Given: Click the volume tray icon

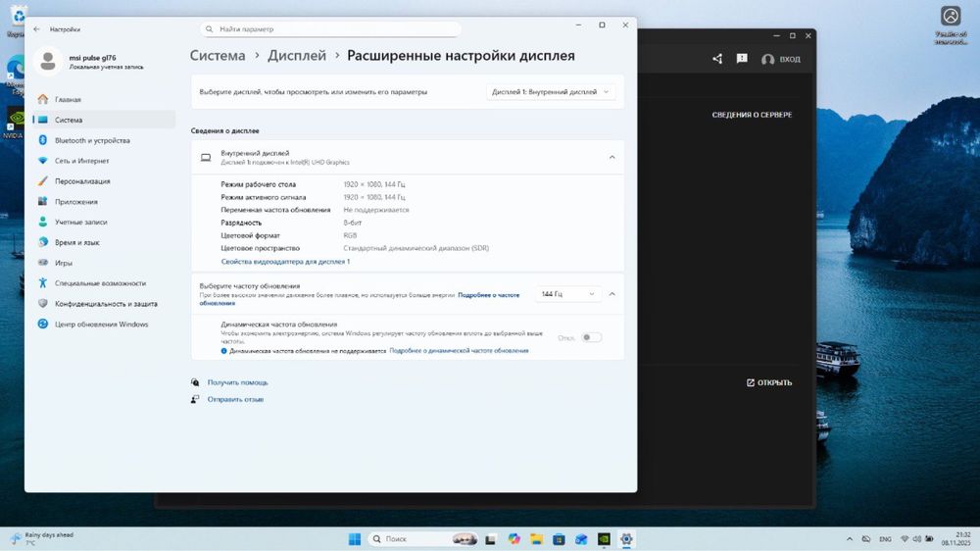Looking at the screenshot, I should 917,539.
